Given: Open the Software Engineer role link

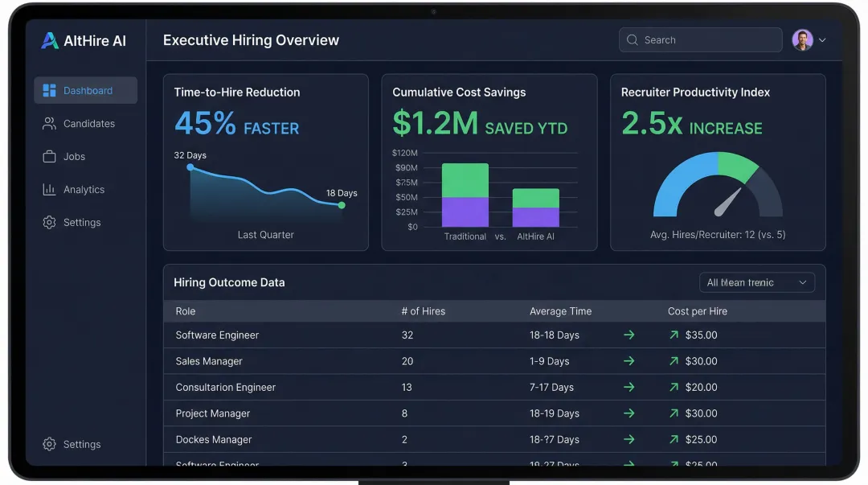Looking at the screenshot, I should pyautogui.click(x=216, y=335).
